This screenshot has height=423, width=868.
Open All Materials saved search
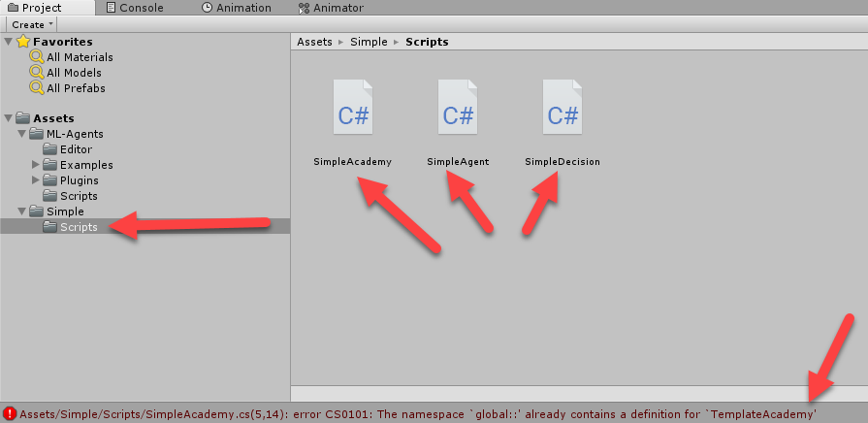point(72,57)
